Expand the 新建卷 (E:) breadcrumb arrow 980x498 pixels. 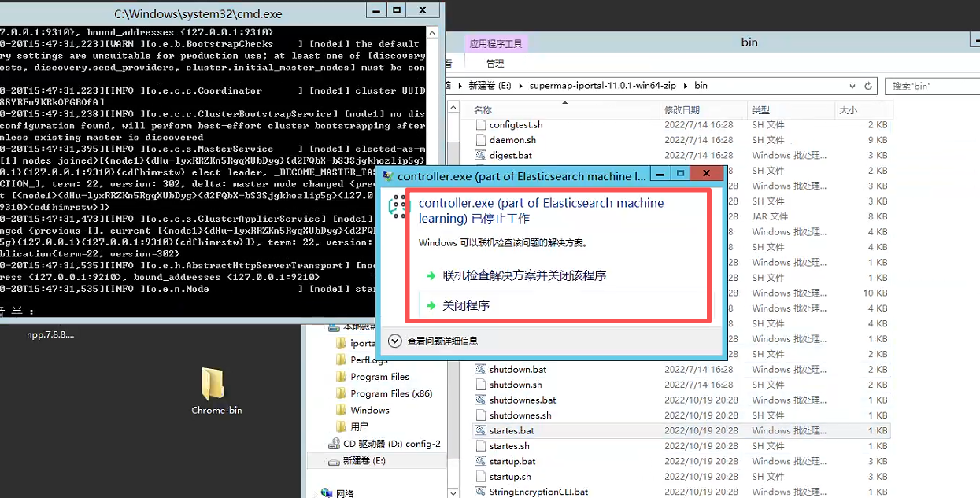[520, 86]
